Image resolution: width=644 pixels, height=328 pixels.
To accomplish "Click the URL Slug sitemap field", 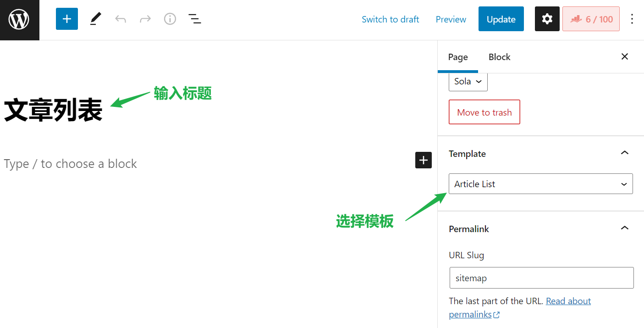I will [x=542, y=278].
